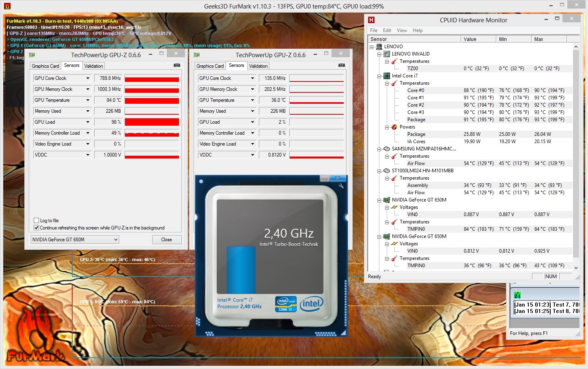
Task: Click scroll down arrow in Hardware Monitor
Action: tap(576, 268)
